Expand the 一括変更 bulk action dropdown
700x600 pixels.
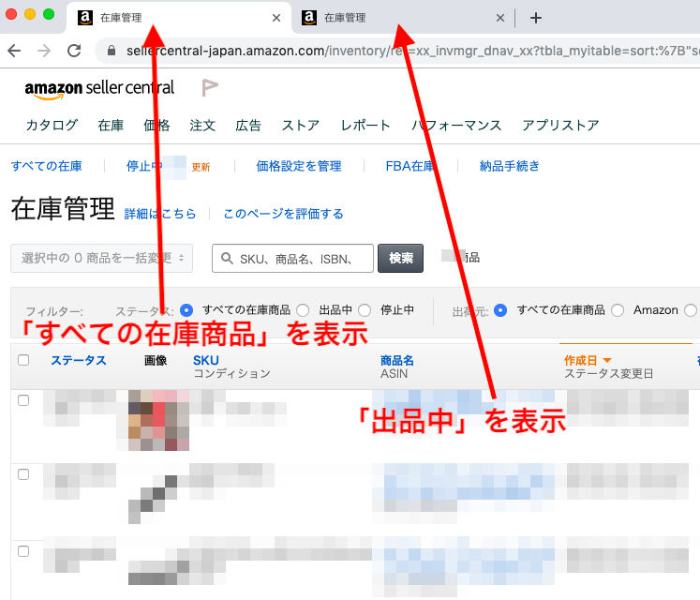[102, 258]
